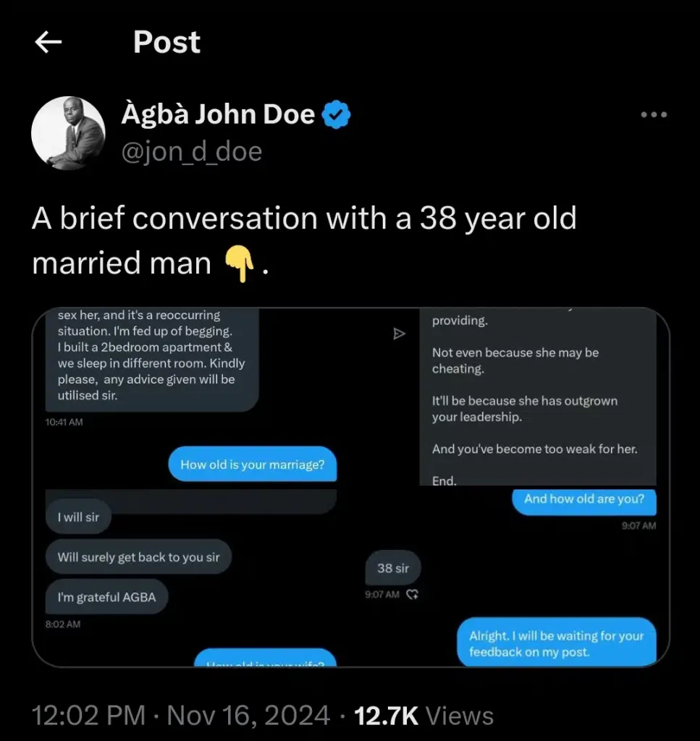Open the Àgbà John Doe display name
The image size is (700, 741).
(217, 114)
